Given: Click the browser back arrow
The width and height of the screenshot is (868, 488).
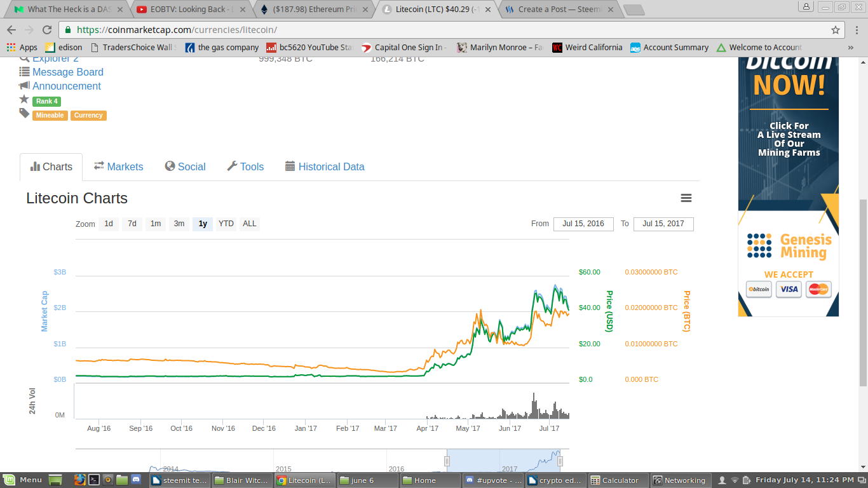Looking at the screenshot, I should point(11,30).
